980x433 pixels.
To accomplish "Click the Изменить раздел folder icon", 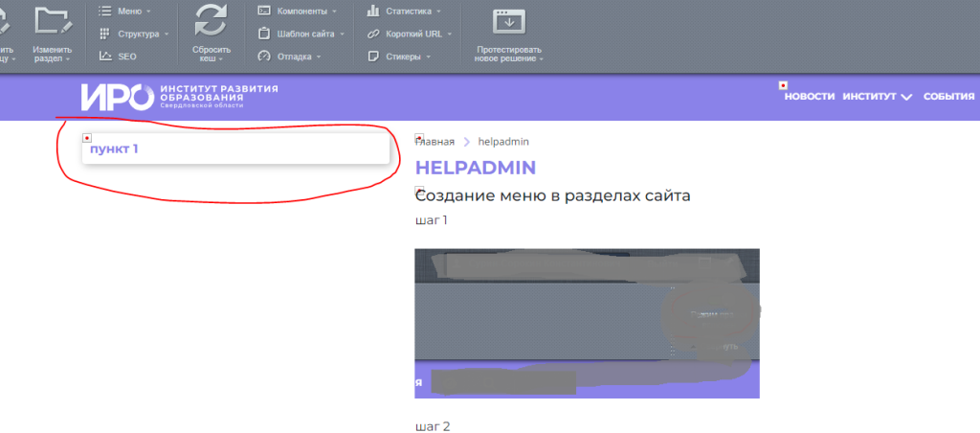I will (x=54, y=21).
